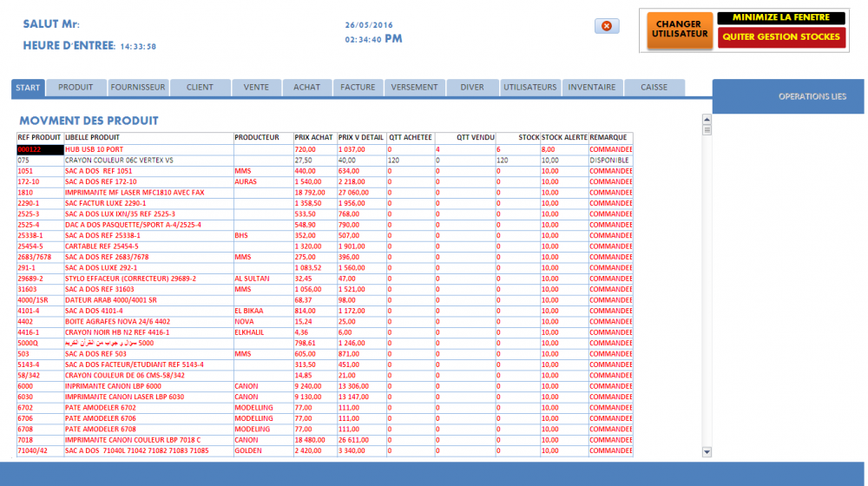The width and height of the screenshot is (868, 486).
Task: Select SAC FACTUR LUXE 2290-1 row
Action: pyautogui.click(x=325, y=203)
